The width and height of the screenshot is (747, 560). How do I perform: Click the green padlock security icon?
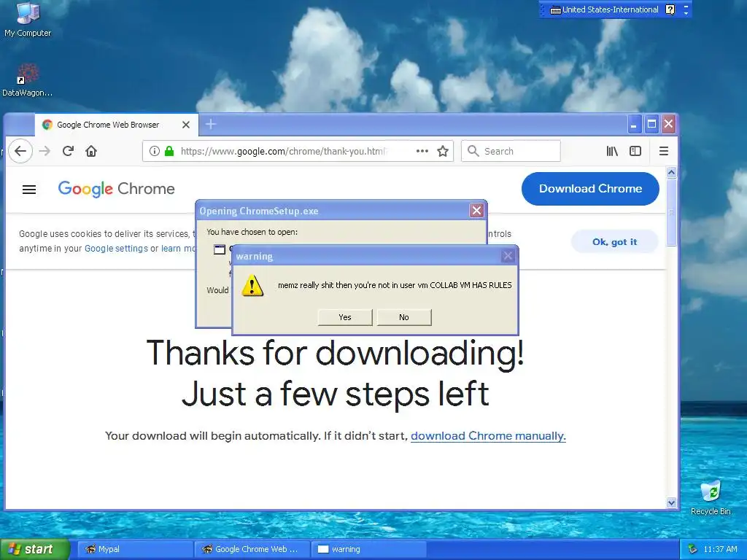169,151
